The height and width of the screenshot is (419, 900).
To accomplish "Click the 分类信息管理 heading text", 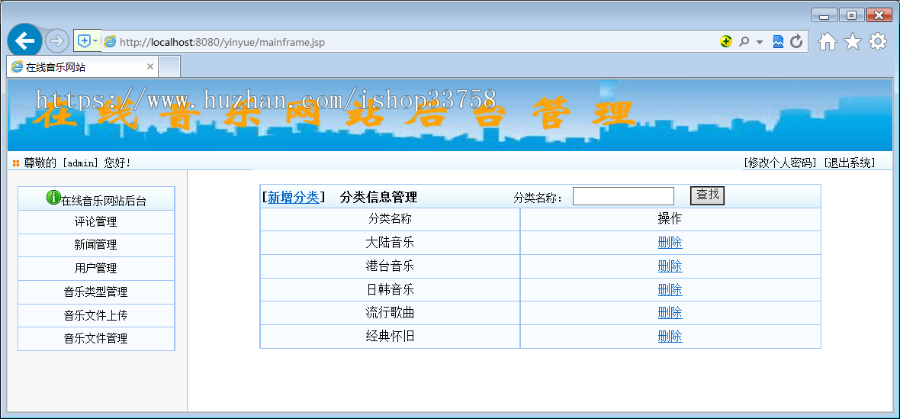I will 379,197.
